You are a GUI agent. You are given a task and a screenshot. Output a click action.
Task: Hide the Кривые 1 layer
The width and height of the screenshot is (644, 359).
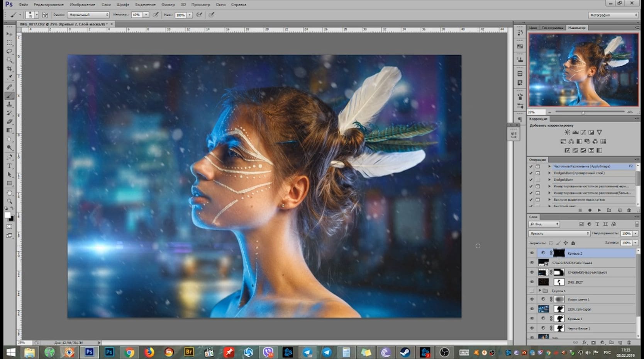pyautogui.click(x=532, y=319)
